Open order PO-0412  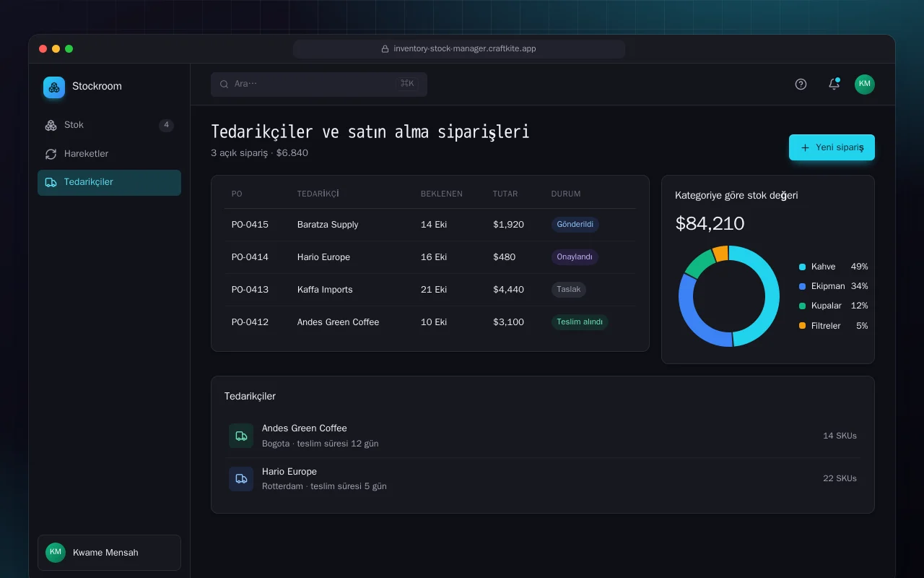[250, 322]
